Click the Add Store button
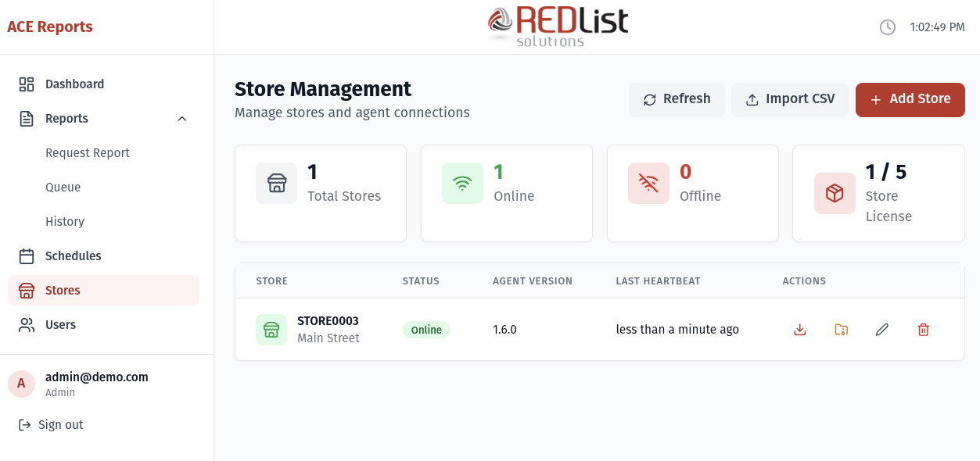 click(910, 99)
